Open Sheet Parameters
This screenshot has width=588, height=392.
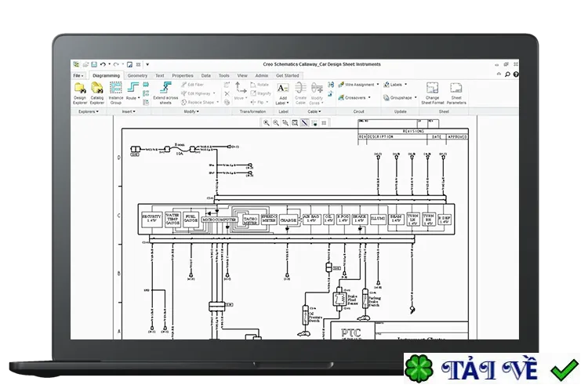pyautogui.click(x=456, y=93)
